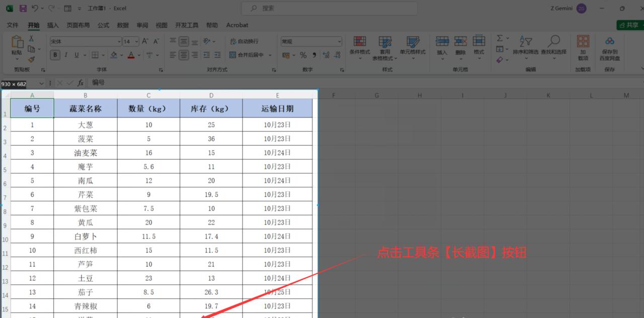Viewport: 644px width, 318px height.
Task: Click the 合并后居中 merge button
Action: 247,55
